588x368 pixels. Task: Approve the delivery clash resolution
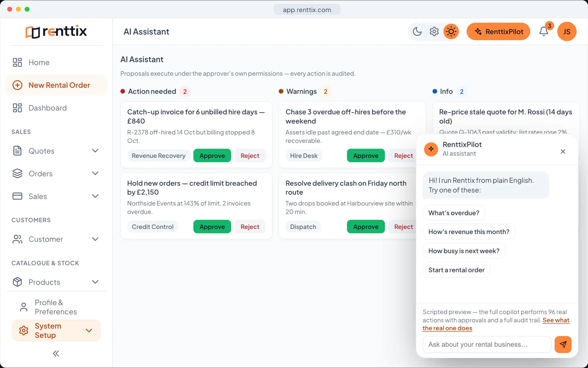366,227
